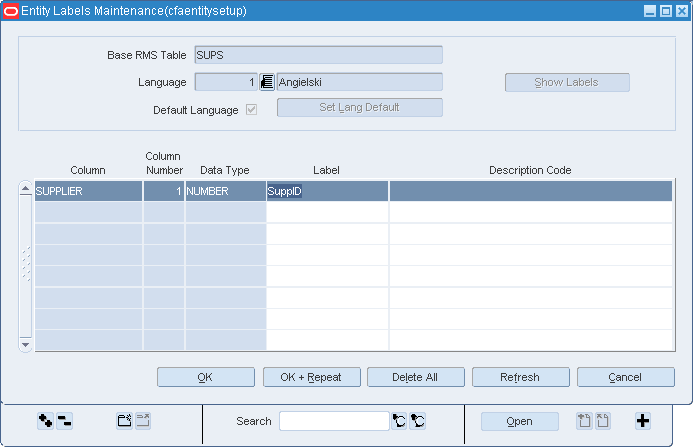The height and width of the screenshot is (447, 693).
Task: Click the Base RMS Table field showing SUPS
Action: click(x=319, y=55)
